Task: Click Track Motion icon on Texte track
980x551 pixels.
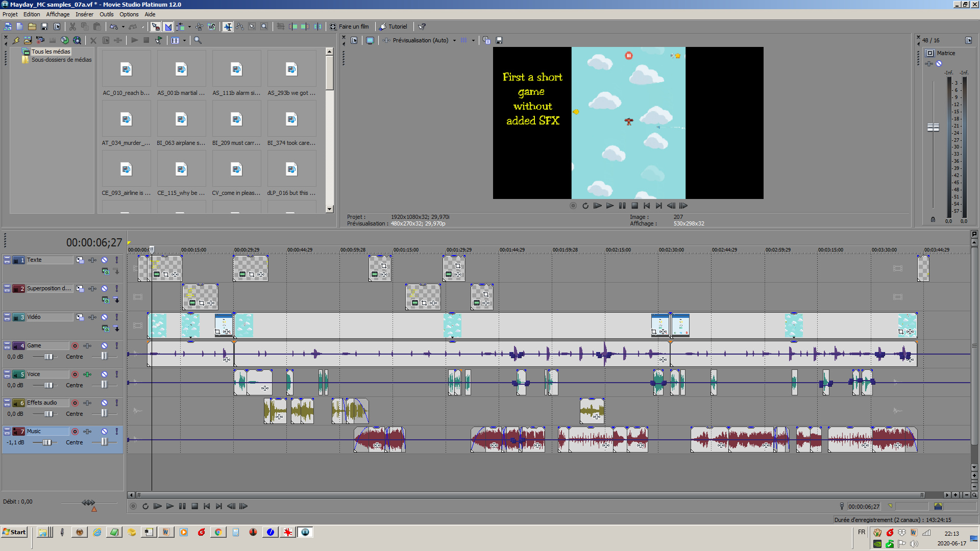Action: click(80, 260)
